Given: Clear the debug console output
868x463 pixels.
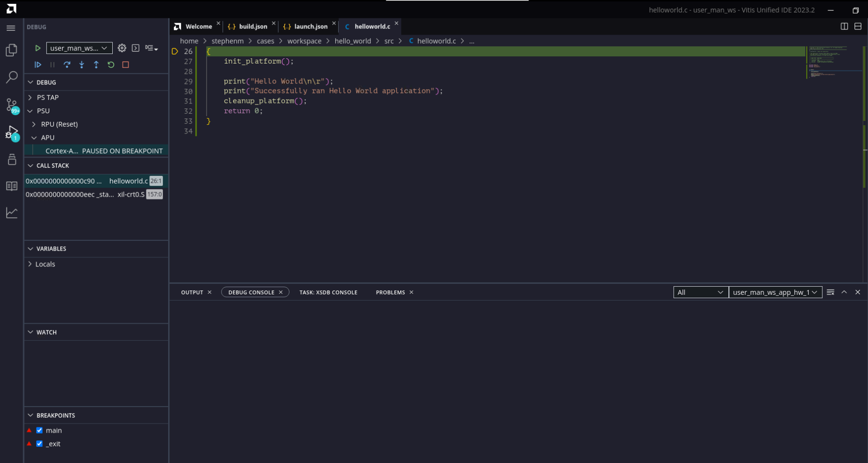Looking at the screenshot, I should [830, 292].
